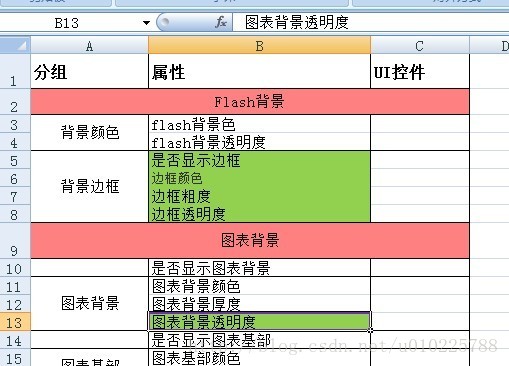Click the UI控件 header cell
This screenshot has width=509, height=366.
(x=420, y=71)
